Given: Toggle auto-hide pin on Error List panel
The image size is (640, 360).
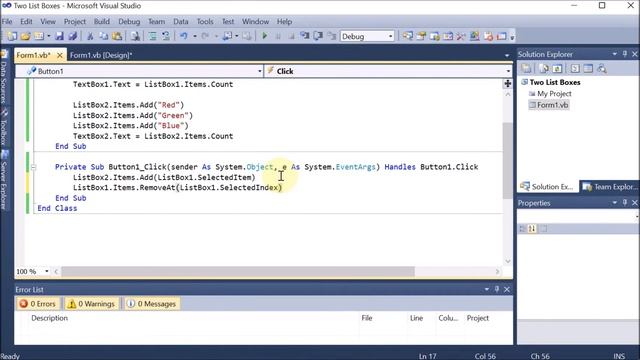Looking at the screenshot, I should [x=497, y=289].
